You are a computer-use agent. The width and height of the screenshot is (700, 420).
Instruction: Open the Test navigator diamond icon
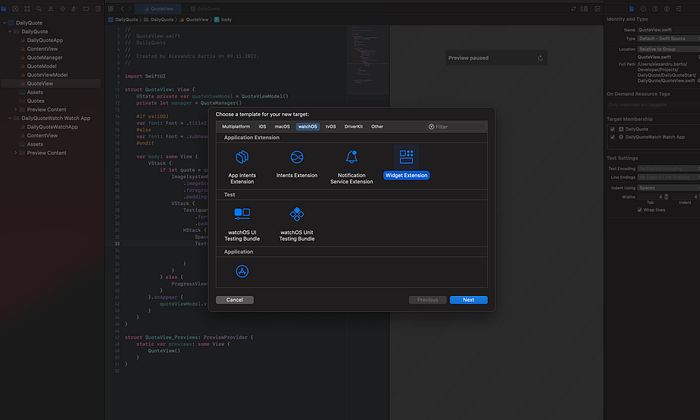click(62, 8)
